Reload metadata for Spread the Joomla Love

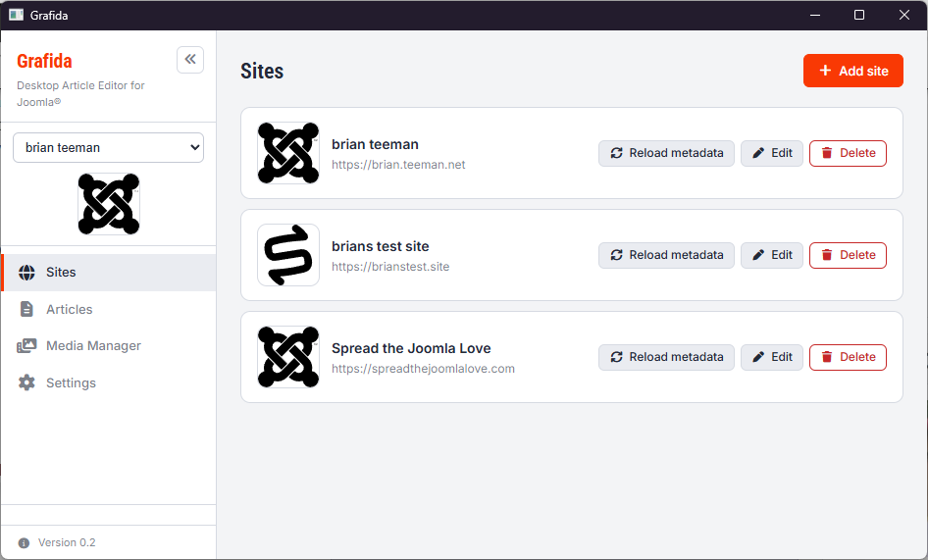(666, 357)
